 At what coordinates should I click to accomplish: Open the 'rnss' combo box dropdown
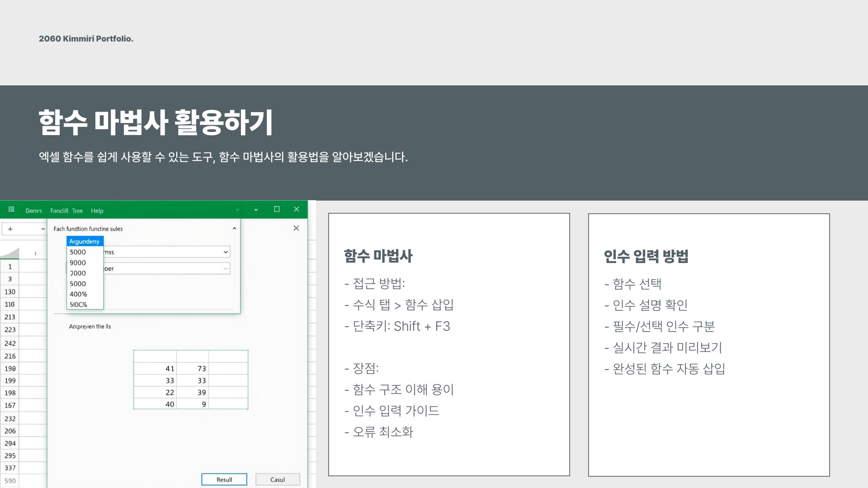226,252
